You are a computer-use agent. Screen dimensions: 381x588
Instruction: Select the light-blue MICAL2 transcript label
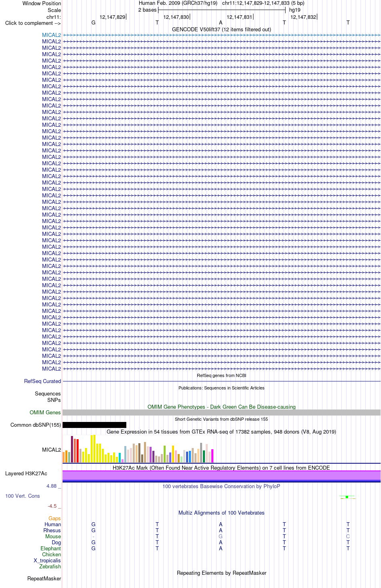(51, 35)
